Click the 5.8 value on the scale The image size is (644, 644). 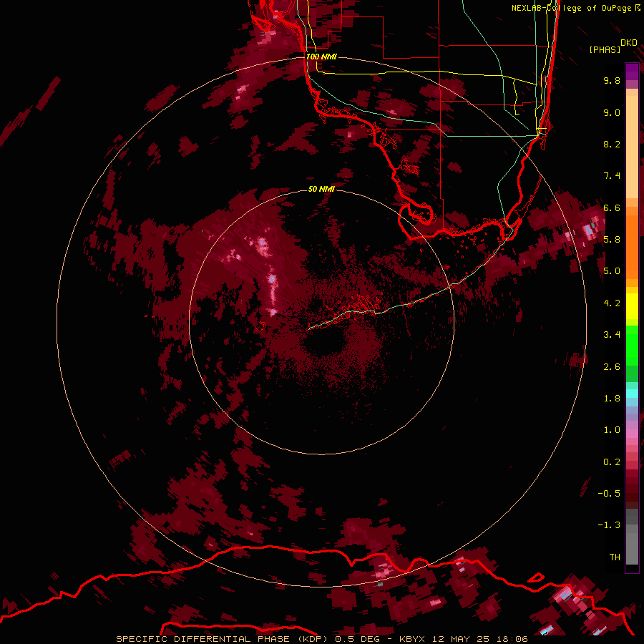(612, 240)
